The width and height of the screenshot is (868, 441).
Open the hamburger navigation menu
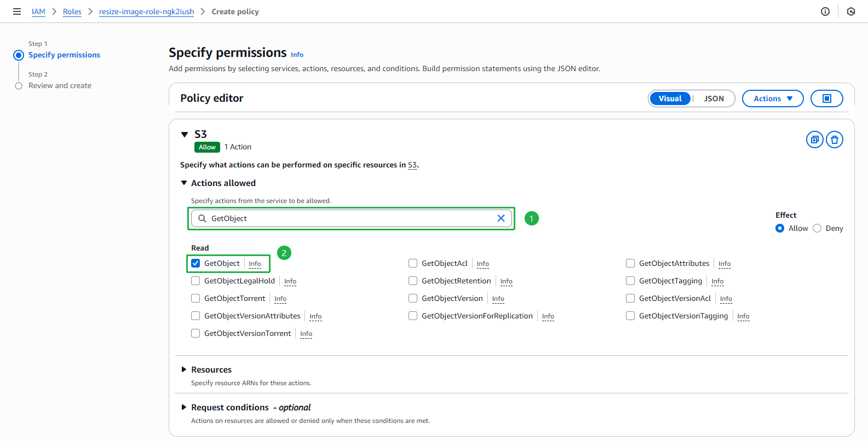click(17, 11)
